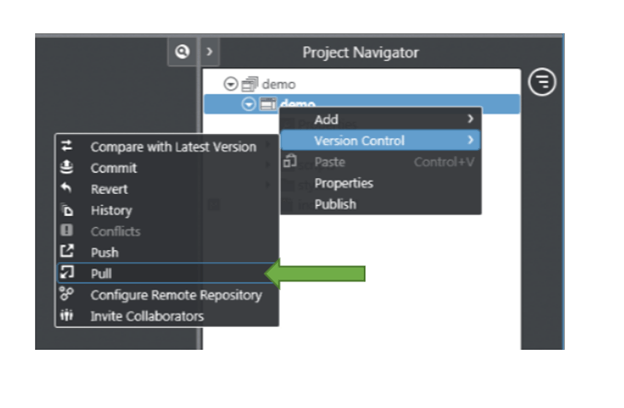Click the Invite Collaborators icon

click(67, 316)
